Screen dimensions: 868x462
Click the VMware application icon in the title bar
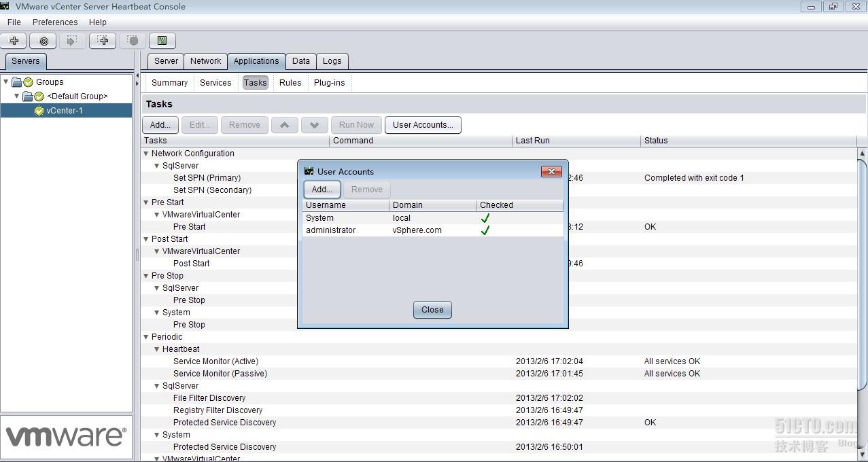(5, 6)
